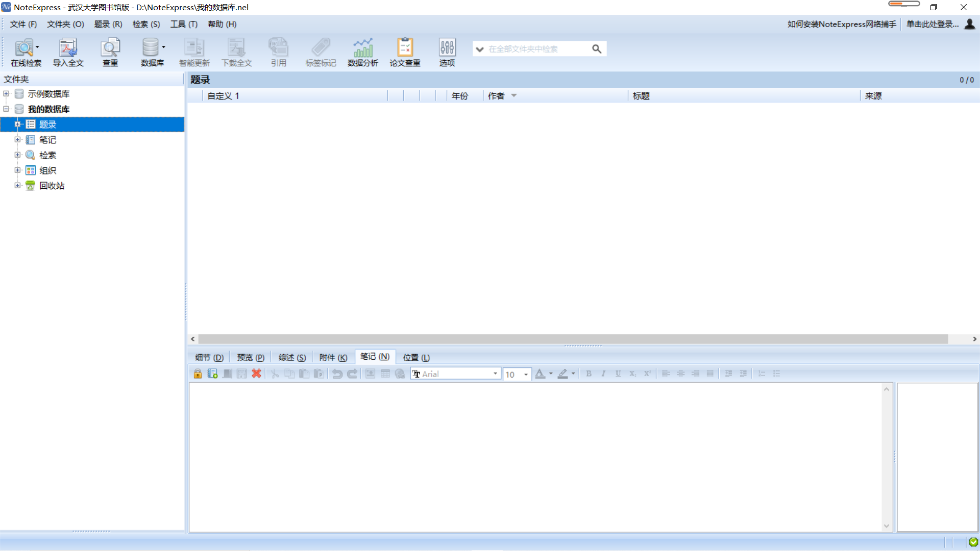Image resolution: width=980 pixels, height=551 pixels.
Task: Switch to the 细节 (D) tab
Action: pos(209,358)
